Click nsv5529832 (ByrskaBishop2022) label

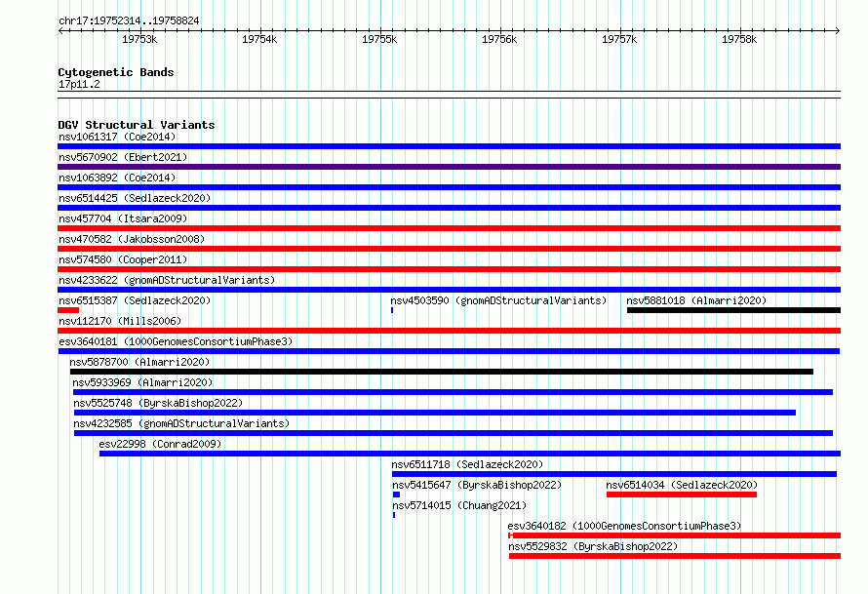(x=593, y=546)
